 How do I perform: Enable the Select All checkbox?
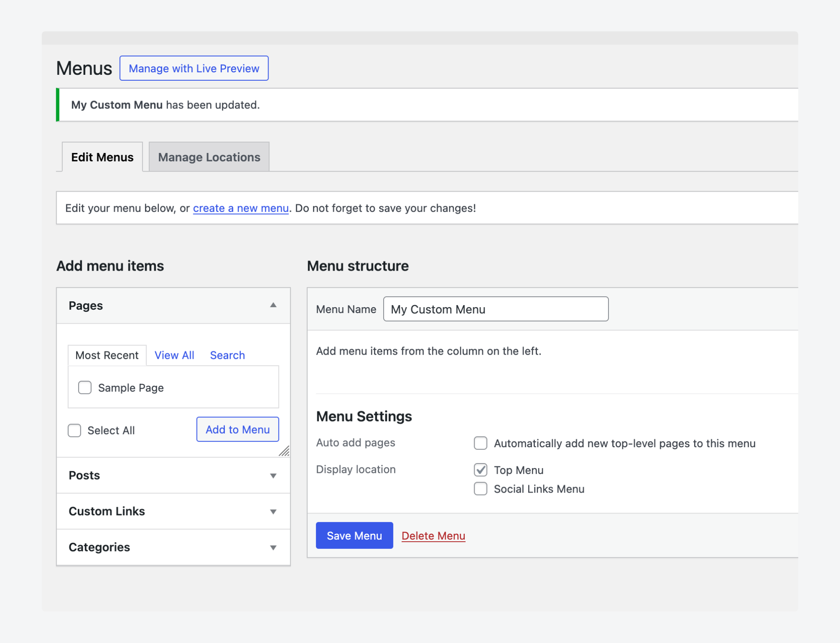pos(74,430)
